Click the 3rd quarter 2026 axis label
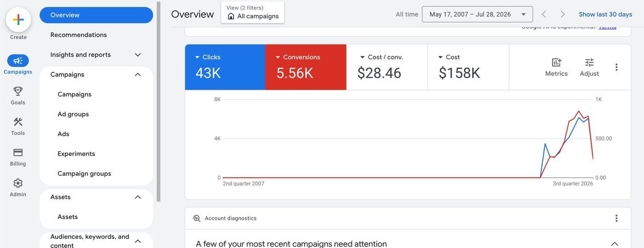The width and height of the screenshot is (644, 248). tap(573, 184)
